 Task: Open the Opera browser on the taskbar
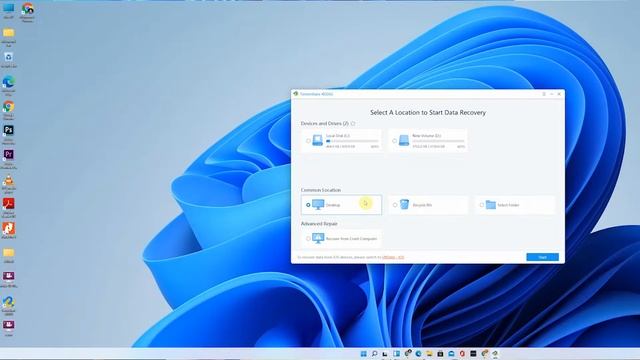(x=462, y=353)
